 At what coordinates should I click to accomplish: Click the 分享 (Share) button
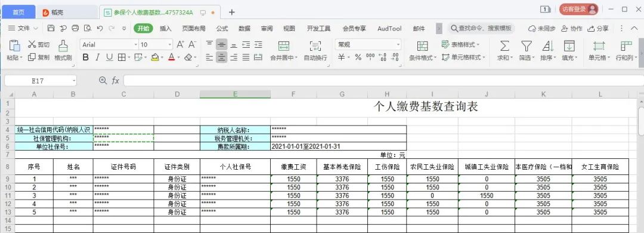[598, 29]
